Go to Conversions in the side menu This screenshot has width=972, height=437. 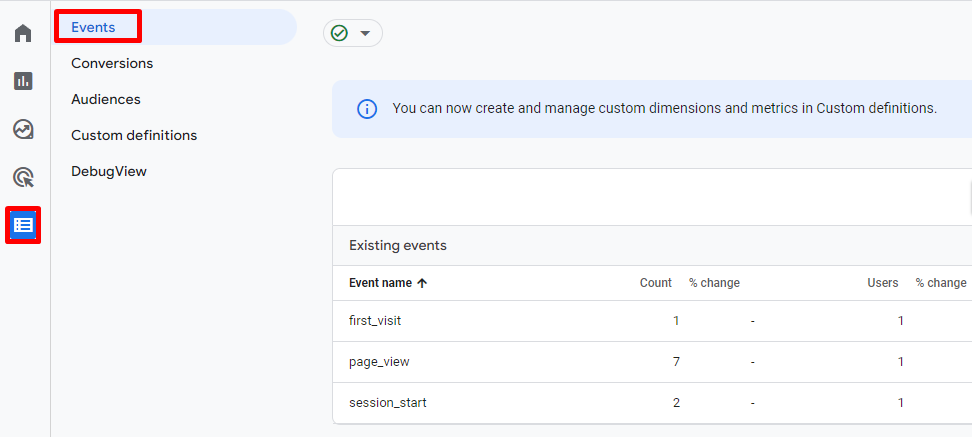click(x=112, y=63)
